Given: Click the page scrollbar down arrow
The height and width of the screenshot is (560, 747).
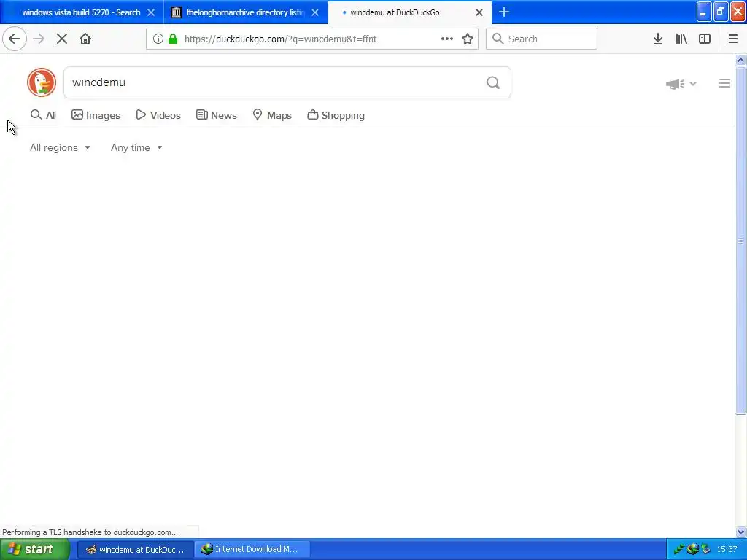Looking at the screenshot, I should pos(740,532).
